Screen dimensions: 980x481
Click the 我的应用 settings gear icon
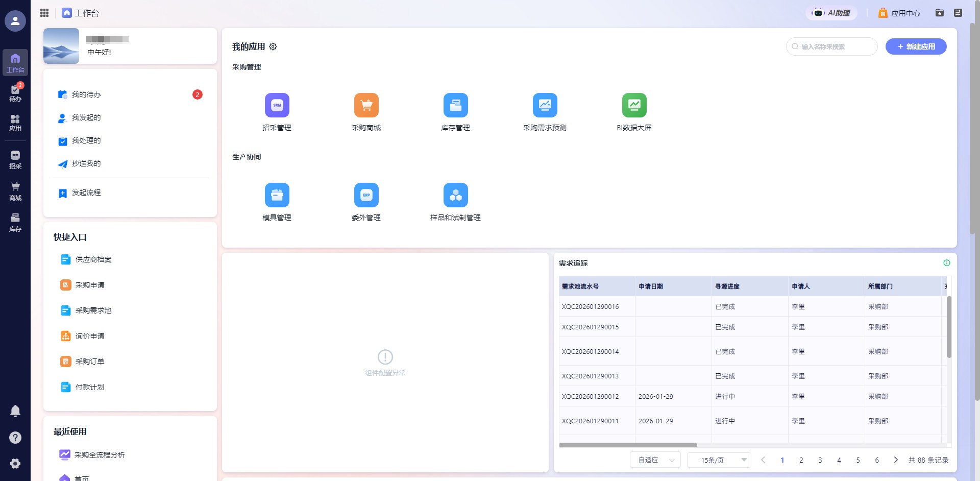(x=273, y=46)
